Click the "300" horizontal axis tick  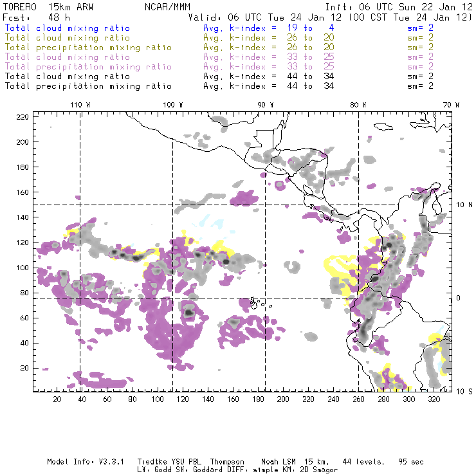point(409,399)
